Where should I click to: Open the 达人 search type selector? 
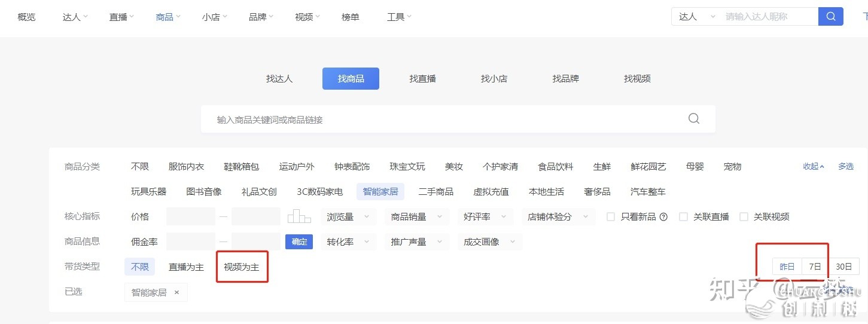tap(696, 17)
